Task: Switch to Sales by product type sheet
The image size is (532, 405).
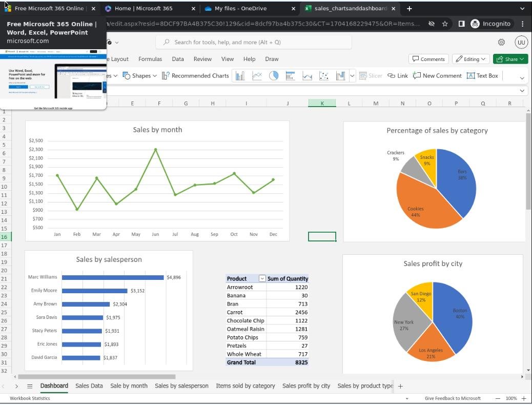Action: tap(365, 386)
